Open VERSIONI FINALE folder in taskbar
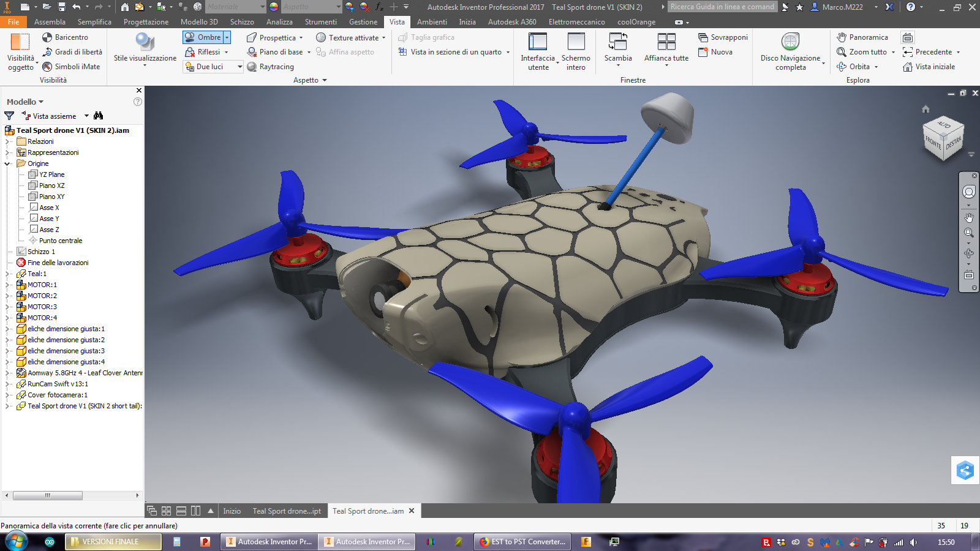The image size is (980, 551). click(x=114, y=542)
